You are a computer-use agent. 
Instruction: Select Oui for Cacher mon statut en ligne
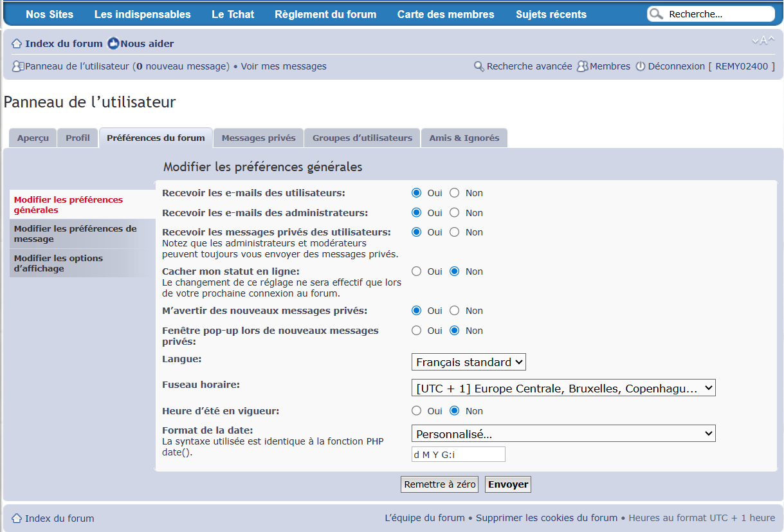pyautogui.click(x=416, y=271)
